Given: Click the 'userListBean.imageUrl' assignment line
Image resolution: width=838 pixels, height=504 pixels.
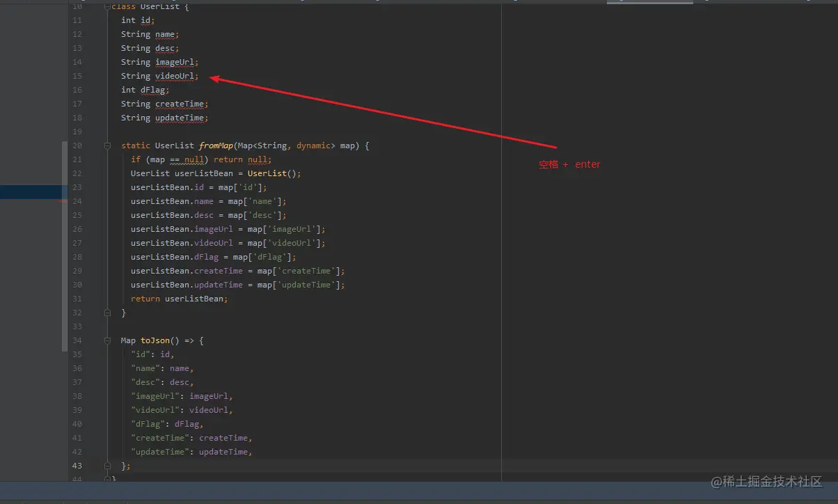Looking at the screenshot, I should point(228,229).
